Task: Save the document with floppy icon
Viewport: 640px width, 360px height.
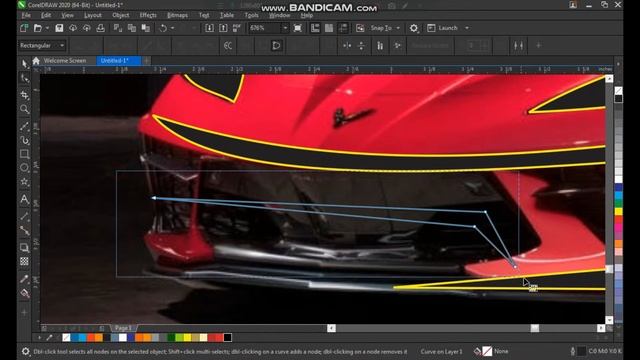Action: (59, 28)
